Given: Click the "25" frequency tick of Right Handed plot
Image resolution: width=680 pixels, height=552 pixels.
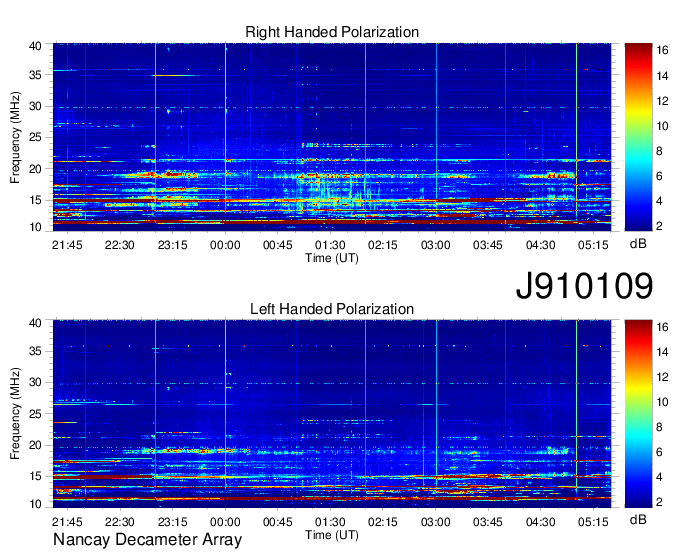Looking at the screenshot, I should 35,137.
